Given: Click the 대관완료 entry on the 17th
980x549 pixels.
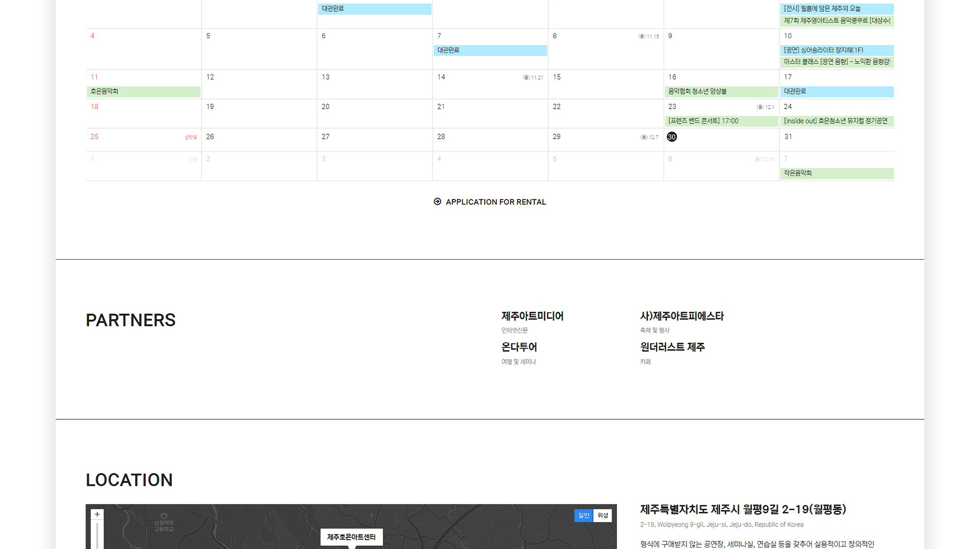Looking at the screenshot, I should [837, 91].
